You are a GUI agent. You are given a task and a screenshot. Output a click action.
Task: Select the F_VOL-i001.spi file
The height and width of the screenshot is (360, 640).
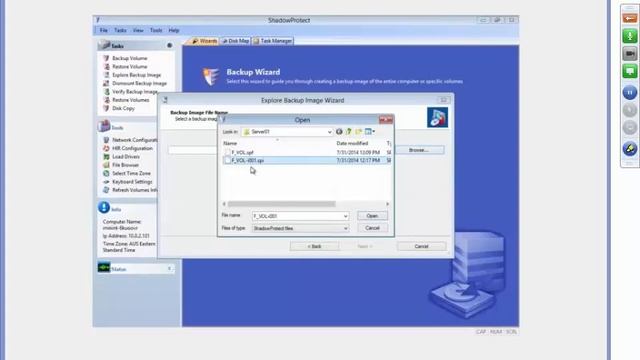click(306, 160)
